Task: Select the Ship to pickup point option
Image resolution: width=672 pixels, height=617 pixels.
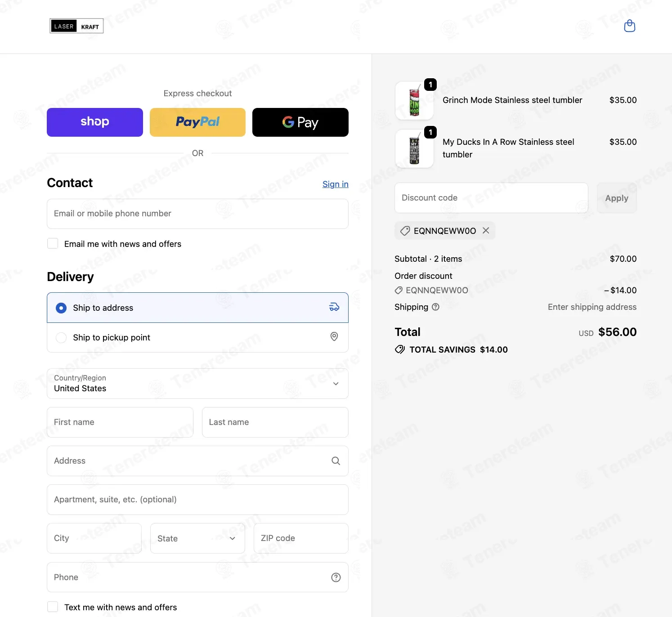Action: point(61,338)
